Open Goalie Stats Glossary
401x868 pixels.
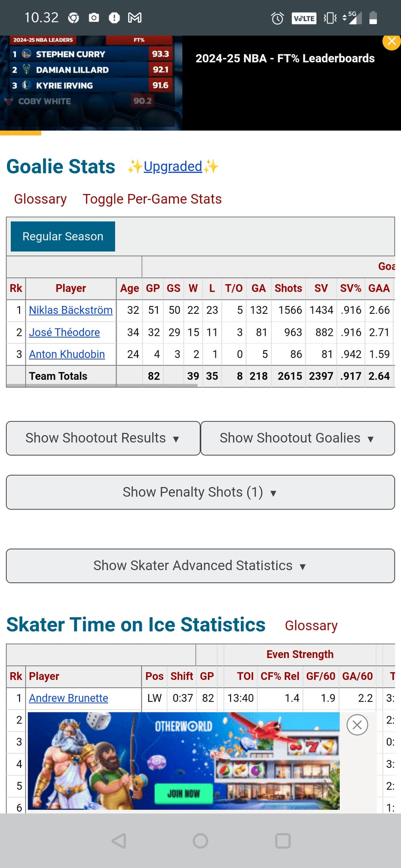click(40, 199)
